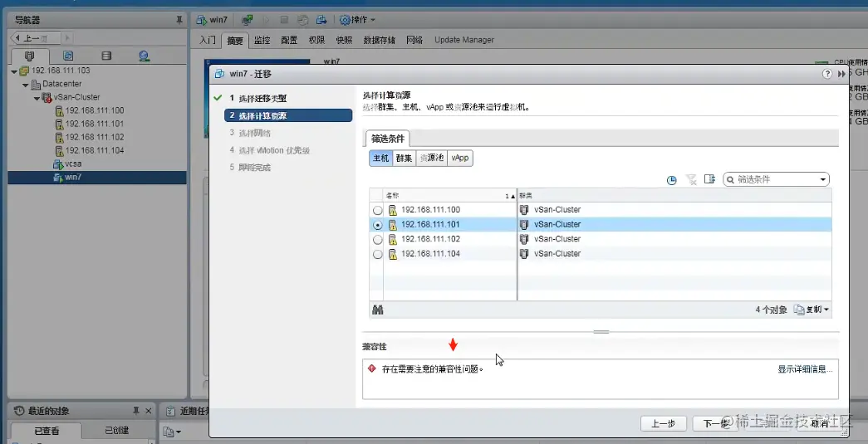868x444 pixels.
Task: Select the vcsa VM in navigator tree
Action: [x=73, y=163]
